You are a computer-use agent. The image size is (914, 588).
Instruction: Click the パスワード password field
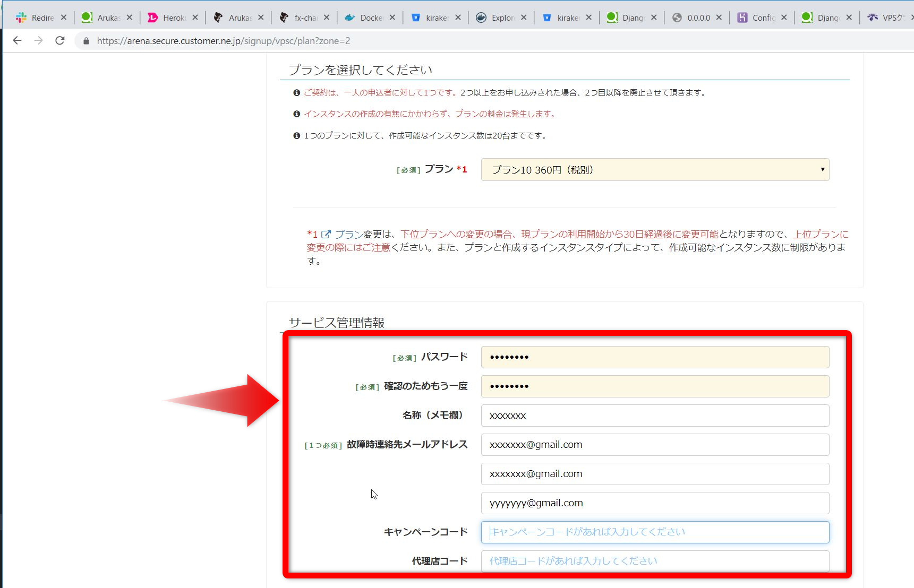coord(654,357)
